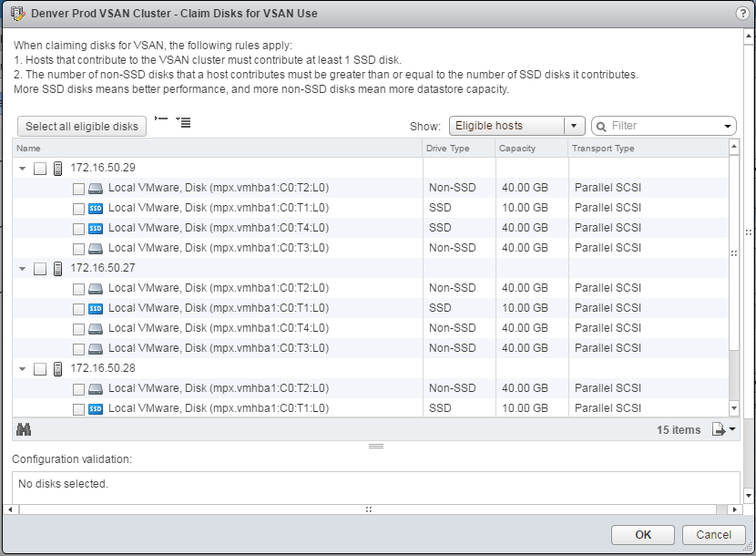Image resolution: width=756 pixels, height=556 pixels.
Task: Collapse the 172.16.50.27 host tree
Action: coord(22,268)
